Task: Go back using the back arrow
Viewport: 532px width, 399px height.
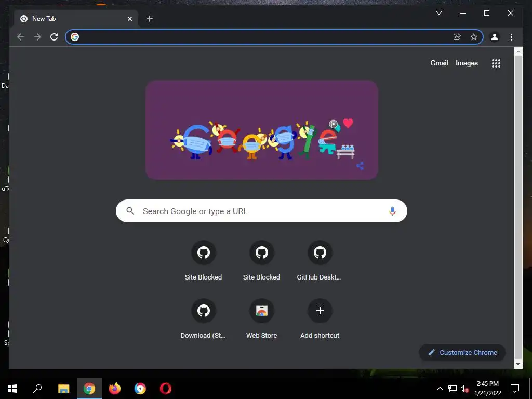Action: pyautogui.click(x=21, y=37)
